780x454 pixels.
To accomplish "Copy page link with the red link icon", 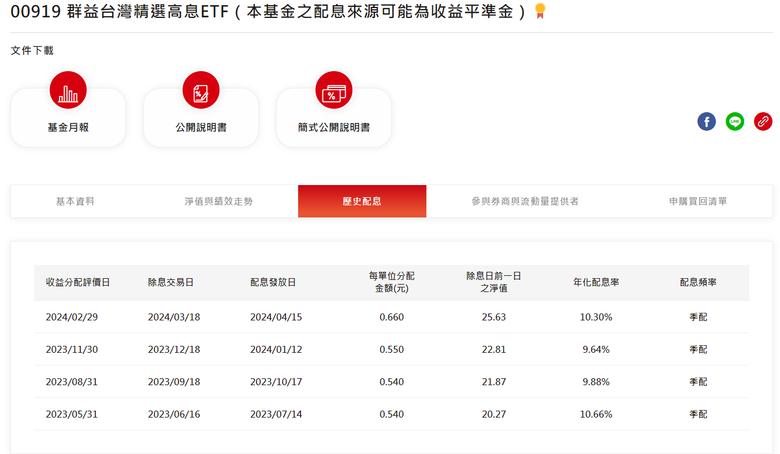I will 763,121.
